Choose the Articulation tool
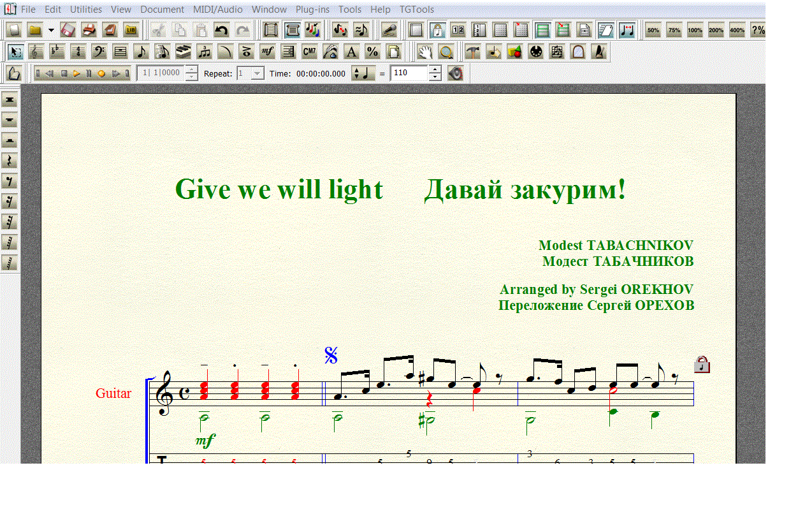The width and height of the screenshot is (812, 521). [x=246, y=52]
